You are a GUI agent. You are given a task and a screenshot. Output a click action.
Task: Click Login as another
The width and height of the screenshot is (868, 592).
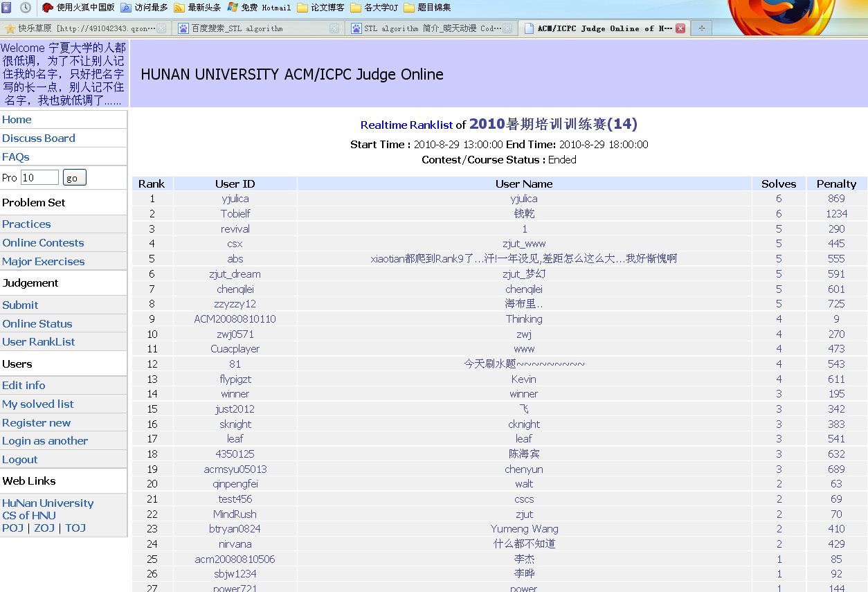click(x=45, y=441)
